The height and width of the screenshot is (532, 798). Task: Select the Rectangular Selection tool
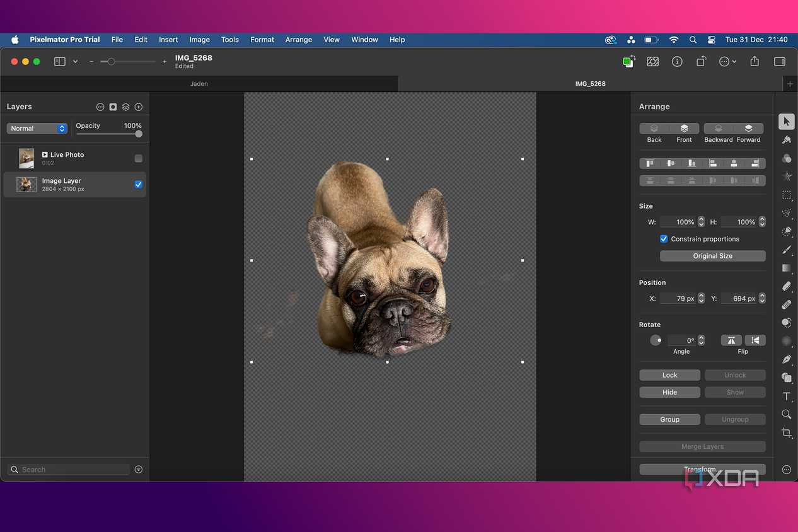click(x=786, y=195)
